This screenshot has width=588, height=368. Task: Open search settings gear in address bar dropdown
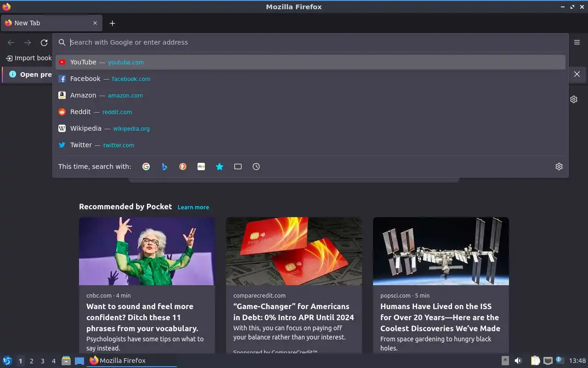(x=559, y=167)
